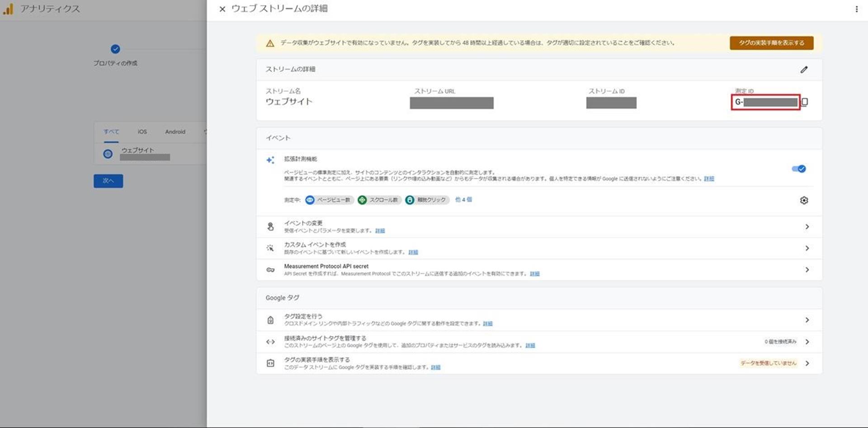This screenshot has width=868, height=428.
Task: Click the globe icon for ウェブサイト stream
Action: (x=108, y=154)
